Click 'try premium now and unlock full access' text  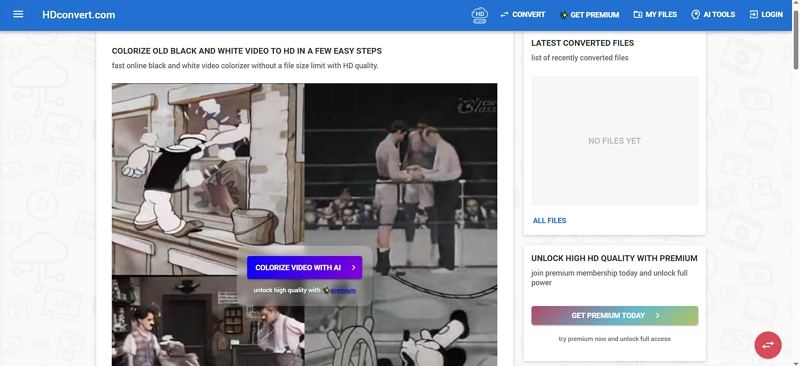point(614,339)
